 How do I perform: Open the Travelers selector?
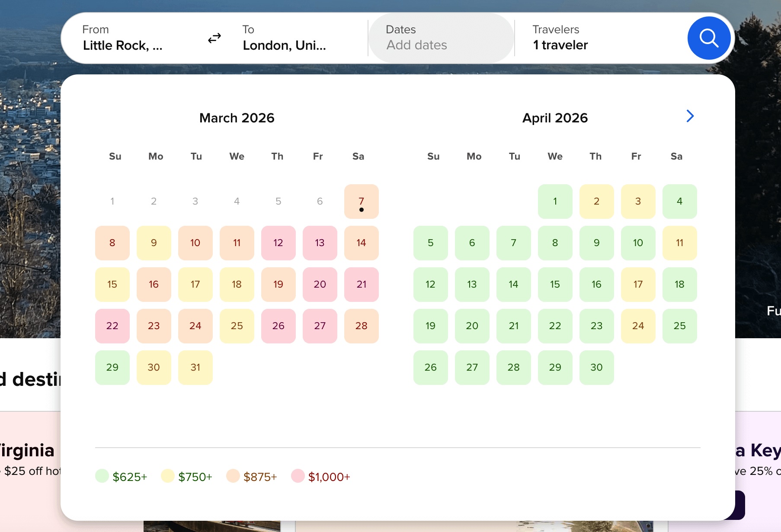pyautogui.click(x=560, y=38)
